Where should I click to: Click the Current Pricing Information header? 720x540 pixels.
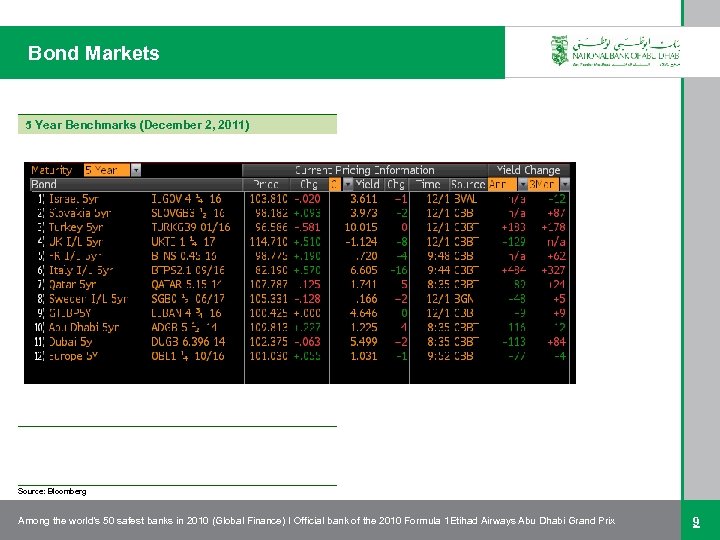(x=365, y=170)
